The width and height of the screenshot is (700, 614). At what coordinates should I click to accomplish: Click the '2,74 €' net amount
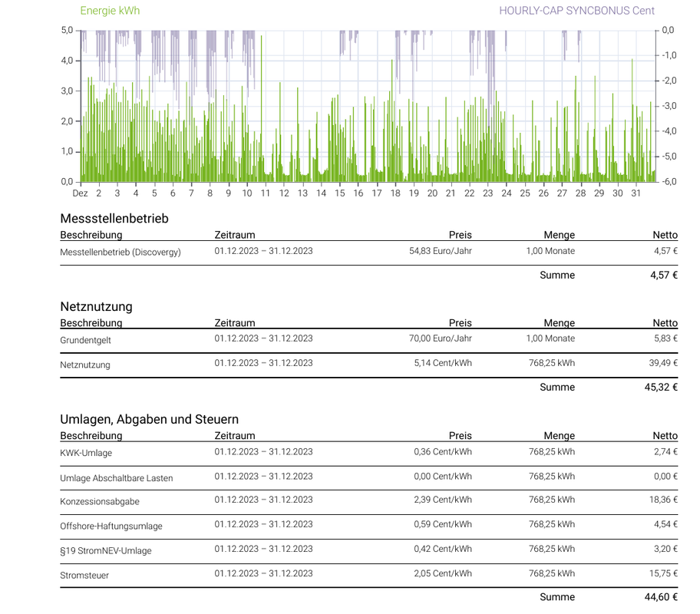[665, 451]
